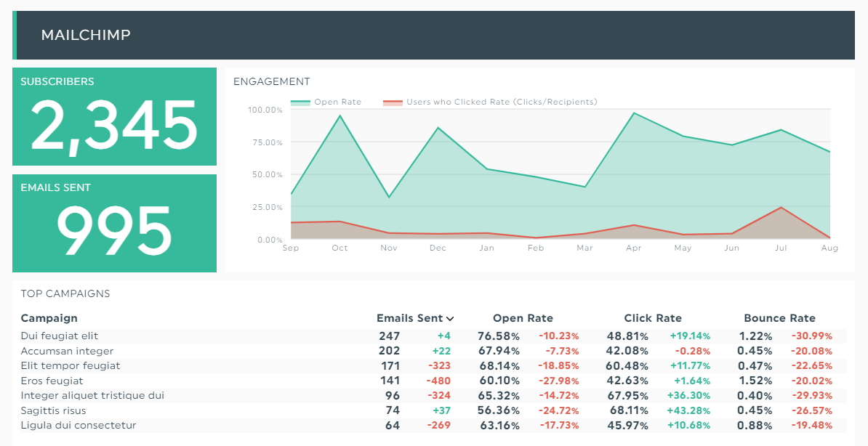The height and width of the screenshot is (446, 868).
Task: Click the 1.52% bounce rate cell
Action: pos(755,381)
